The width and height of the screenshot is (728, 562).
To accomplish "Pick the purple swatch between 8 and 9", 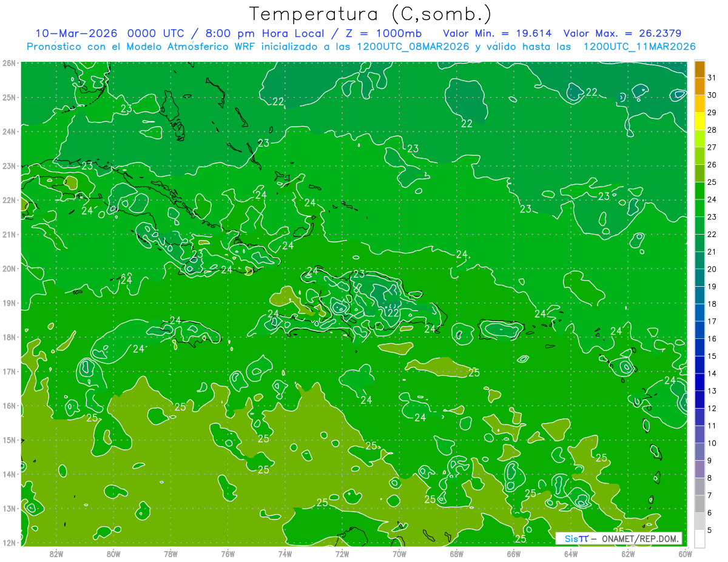I will click(x=699, y=469).
